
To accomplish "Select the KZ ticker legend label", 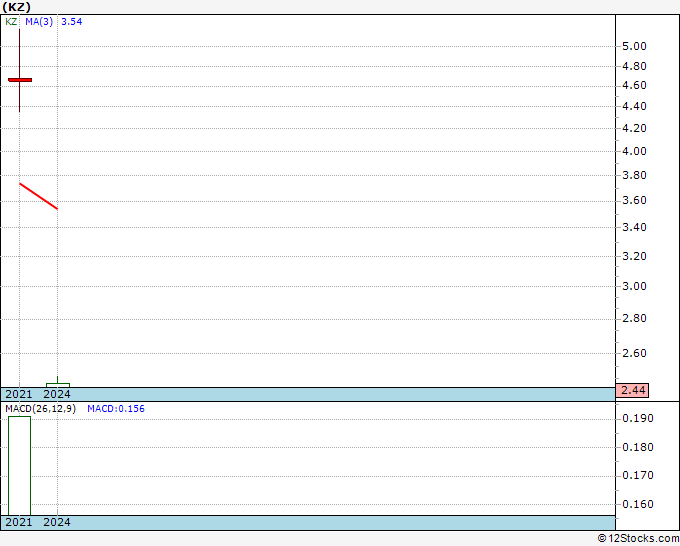I will 11,22.
